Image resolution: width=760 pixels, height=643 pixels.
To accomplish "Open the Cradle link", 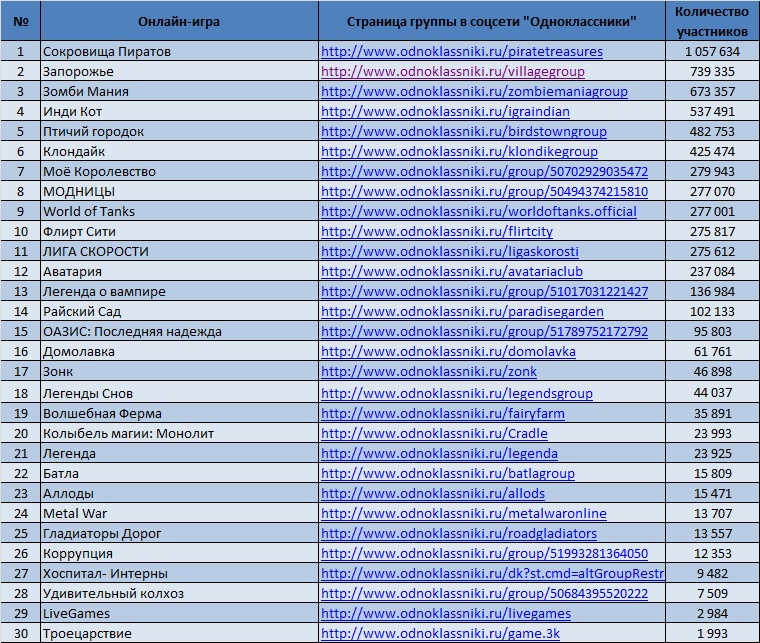I will pos(434,433).
